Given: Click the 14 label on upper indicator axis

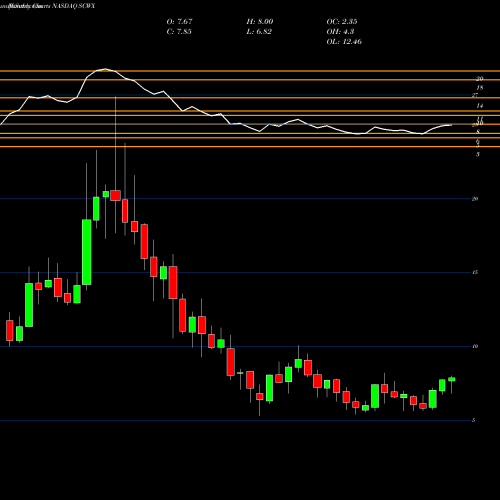Looking at the screenshot, I should point(480,106).
